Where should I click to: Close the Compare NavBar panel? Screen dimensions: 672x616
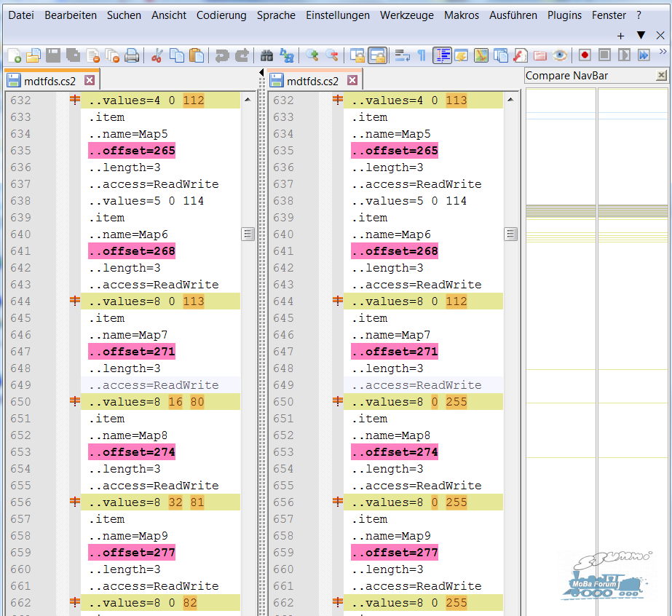tap(661, 76)
